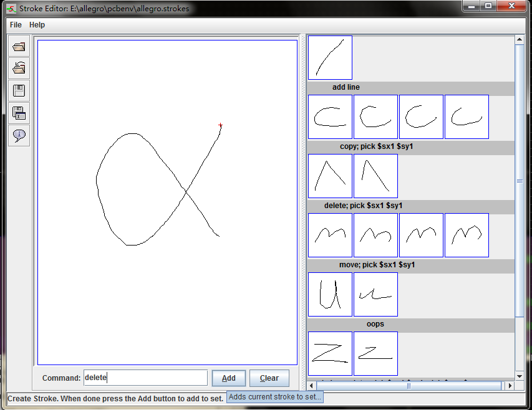
Task: Click the Save As floppy icon
Action: [x=19, y=113]
